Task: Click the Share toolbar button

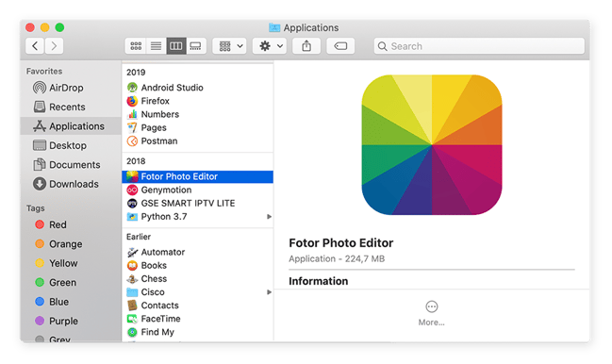Action: coord(306,46)
